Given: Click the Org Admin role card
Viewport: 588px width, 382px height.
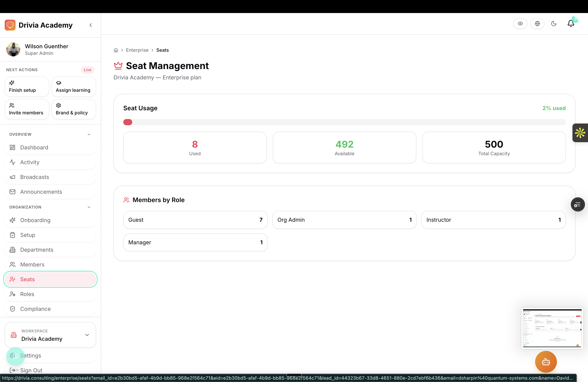Looking at the screenshot, I should (344, 220).
